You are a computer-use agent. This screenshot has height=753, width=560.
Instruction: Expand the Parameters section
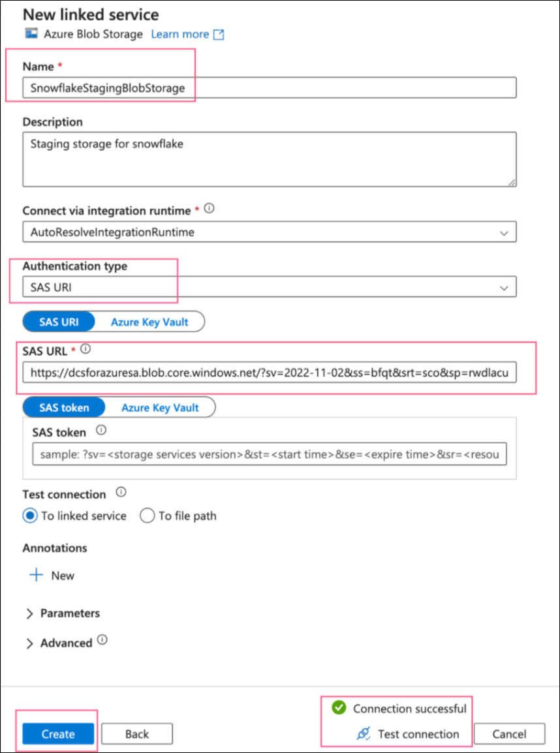29,613
